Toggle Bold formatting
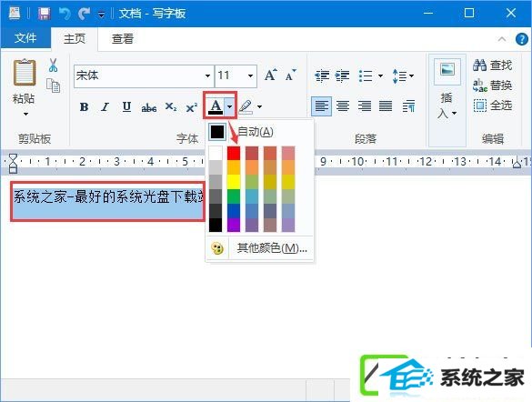 [85, 106]
